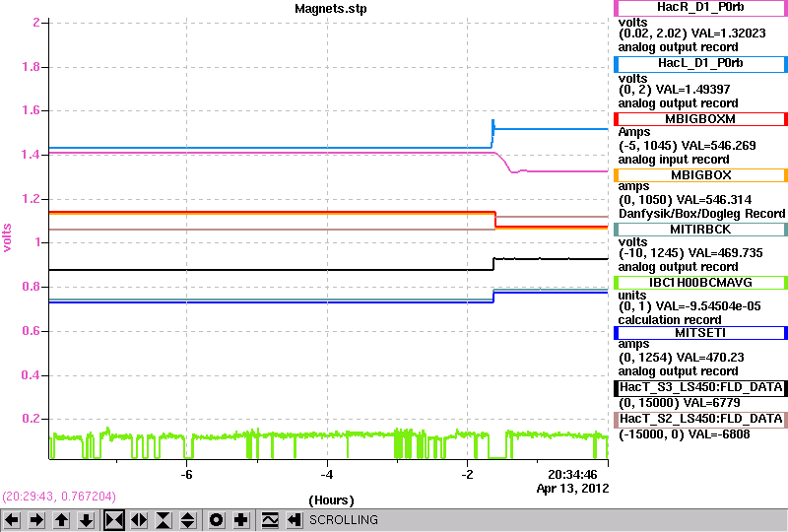Click the y-axis tick label 1.8
Viewport: 788px width, 532px height.
pos(32,67)
